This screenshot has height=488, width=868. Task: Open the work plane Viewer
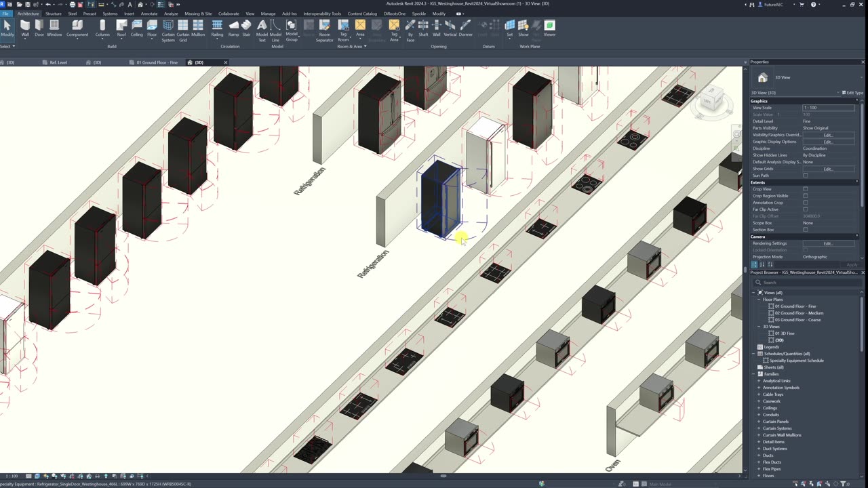549,28
